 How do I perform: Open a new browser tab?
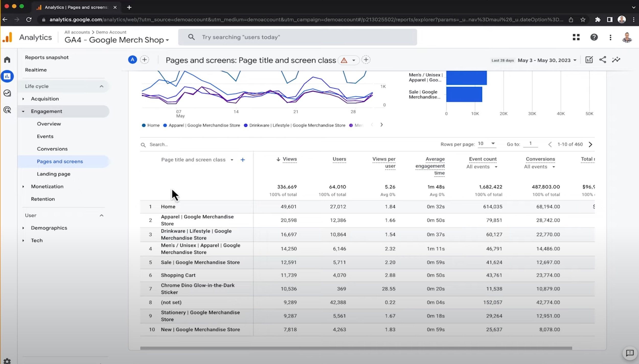129,7
